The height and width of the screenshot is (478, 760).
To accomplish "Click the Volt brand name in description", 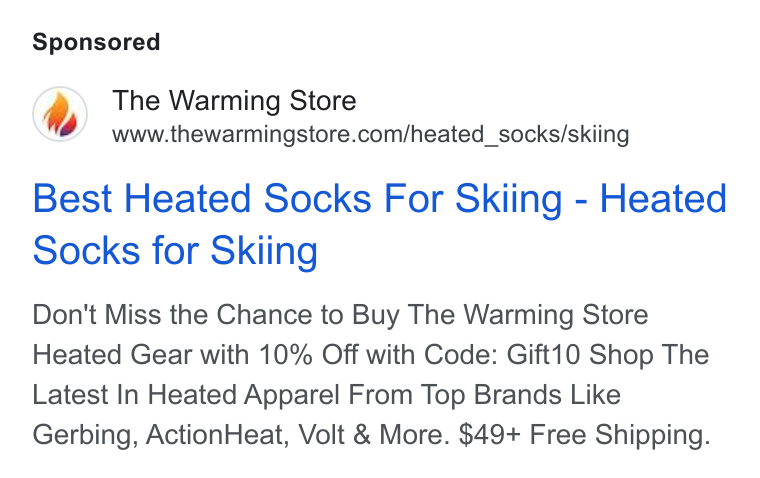I will (321, 434).
